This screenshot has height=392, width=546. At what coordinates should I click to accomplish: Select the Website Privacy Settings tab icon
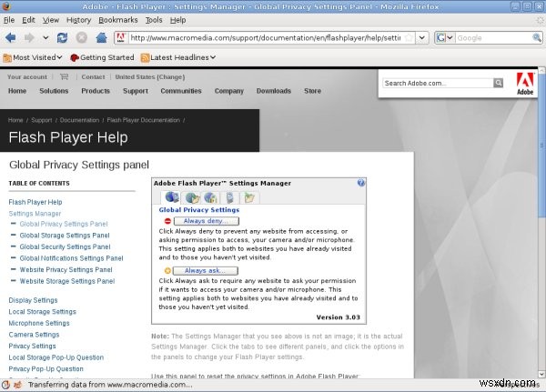tap(249, 197)
